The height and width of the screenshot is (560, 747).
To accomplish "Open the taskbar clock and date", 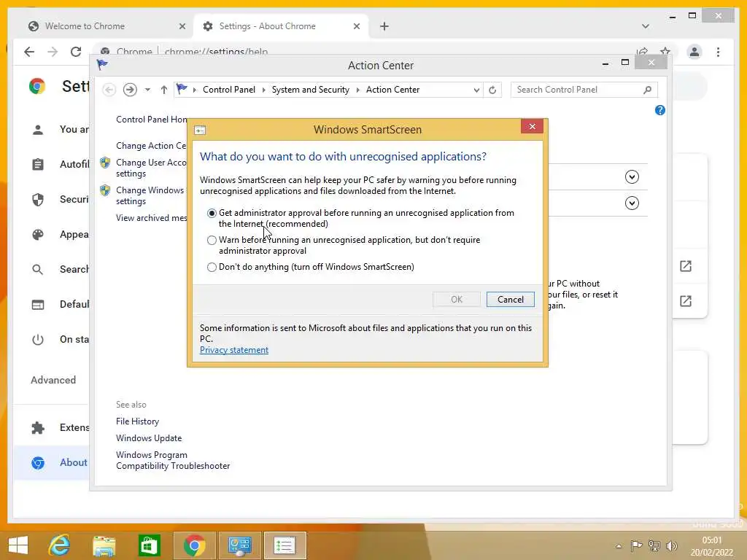I will coord(712,546).
